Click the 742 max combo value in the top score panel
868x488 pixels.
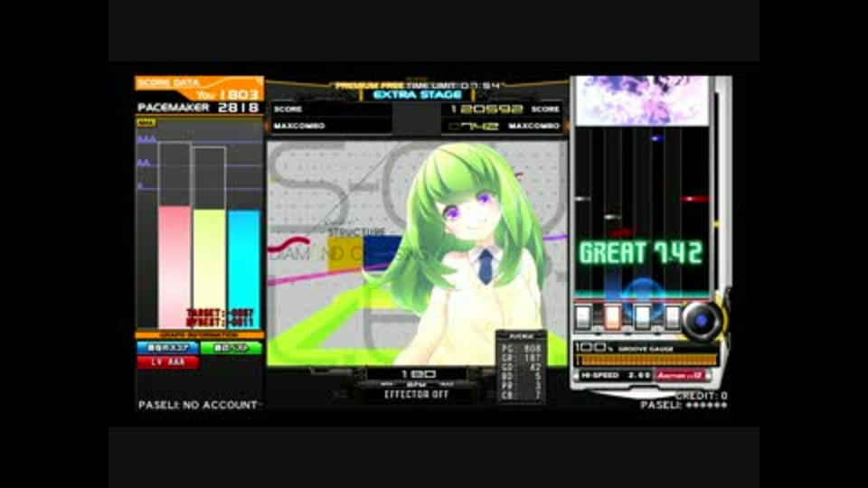tap(474, 127)
